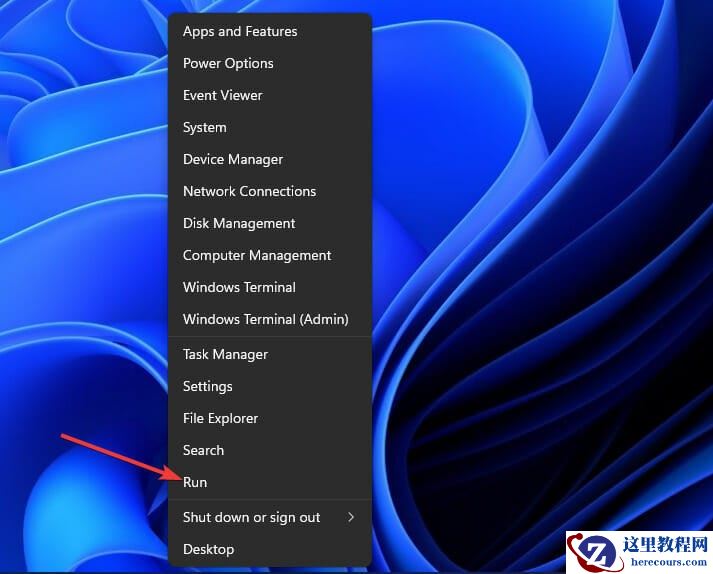Expand Shut down or sign out submenu

pyautogui.click(x=270, y=517)
